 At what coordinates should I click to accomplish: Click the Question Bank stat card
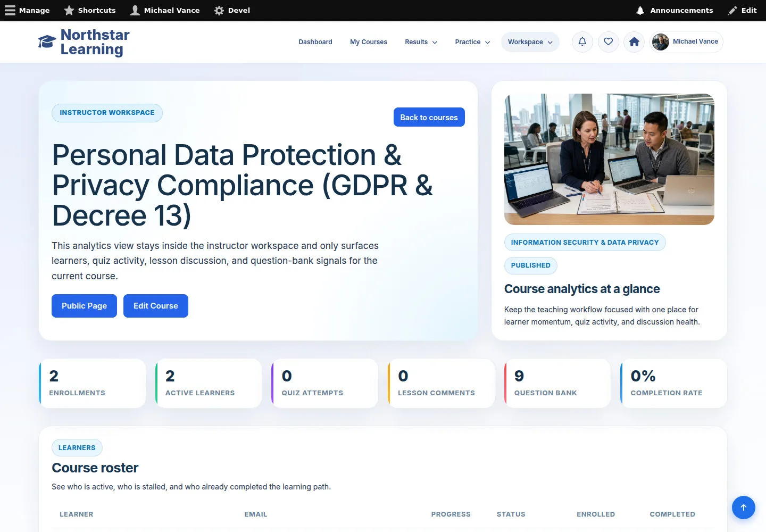pos(557,384)
